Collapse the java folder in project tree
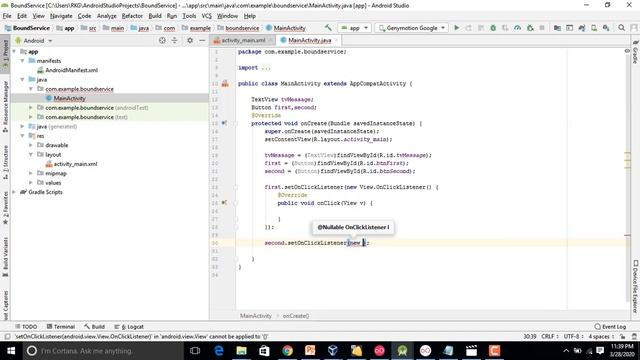 coord(22,80)
